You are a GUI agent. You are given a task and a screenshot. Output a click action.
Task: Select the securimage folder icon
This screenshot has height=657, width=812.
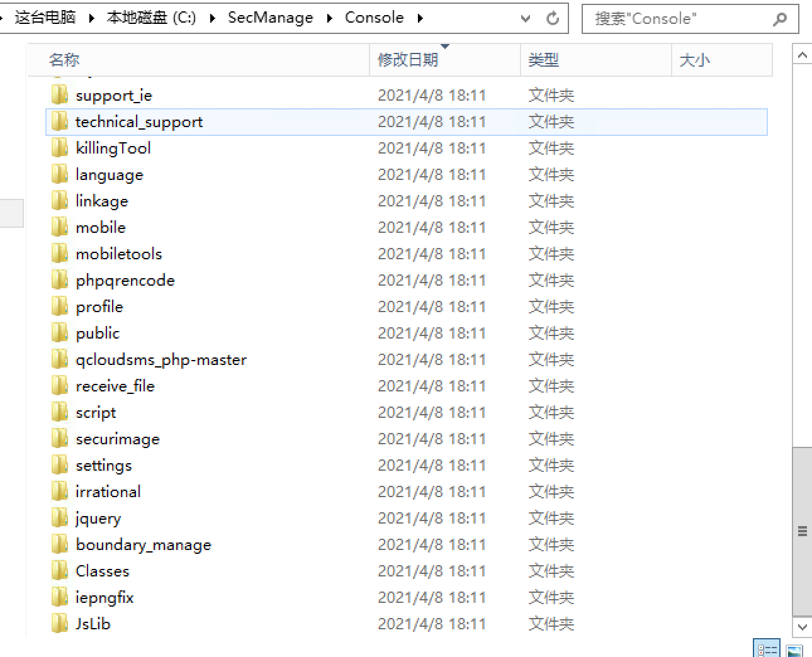pyautogui.click(x=59, y=439)
